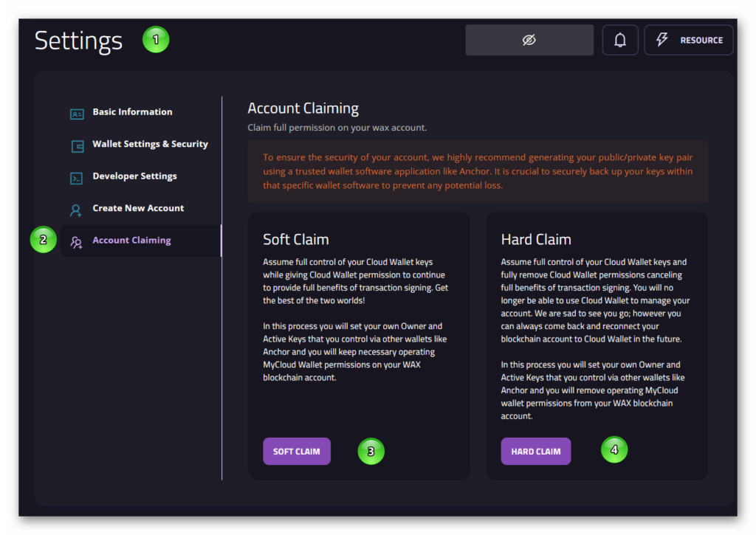The height and width of the screenshot is (535, 756).
Task: Click the Account Claiming section heading
Action: [303, 108]
